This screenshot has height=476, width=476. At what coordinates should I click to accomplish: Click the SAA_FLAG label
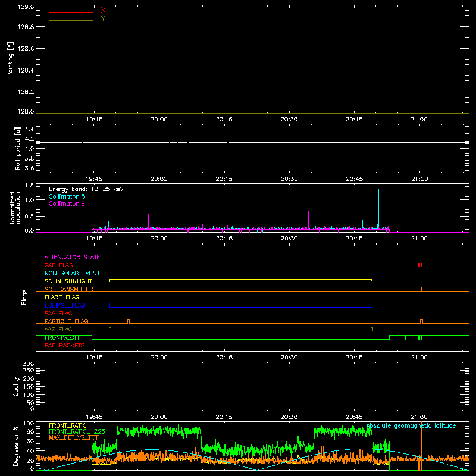pyautogui.click(x=58, y=313)
